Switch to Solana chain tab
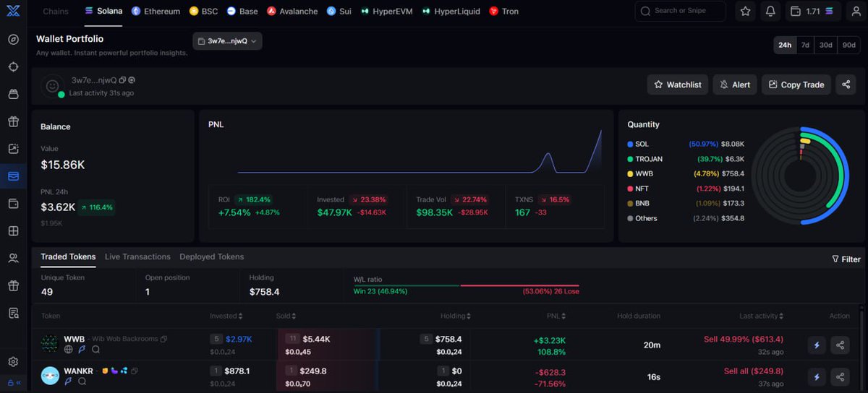The height and width of the screenshot is (393, 868). (x=103, y=12)
